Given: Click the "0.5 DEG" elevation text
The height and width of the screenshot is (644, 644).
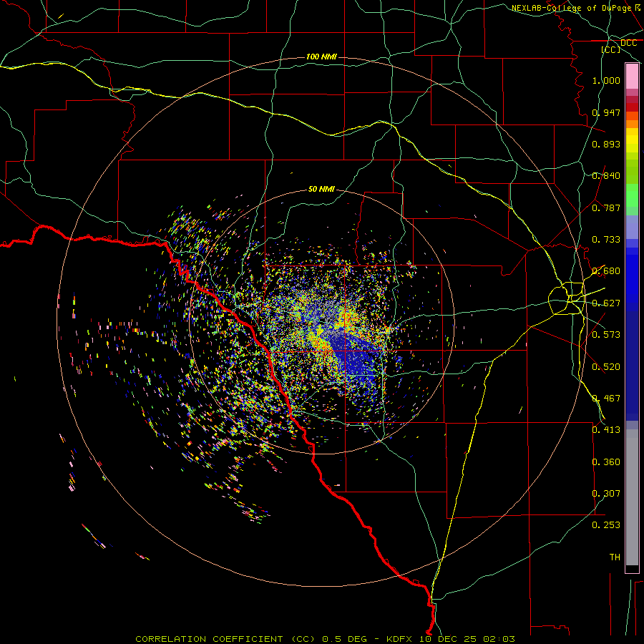Looking at the screenshot, I should point(344,639).
